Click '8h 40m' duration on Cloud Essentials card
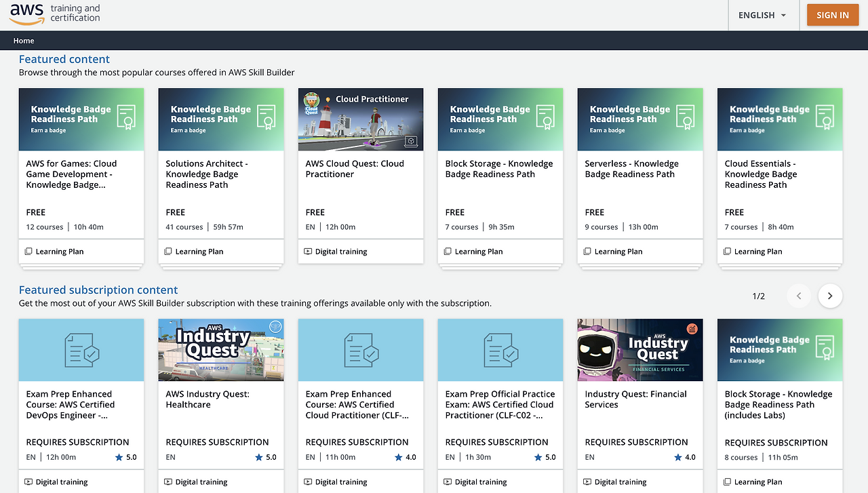Screen dimensions: 868x493 coord(781,227)
